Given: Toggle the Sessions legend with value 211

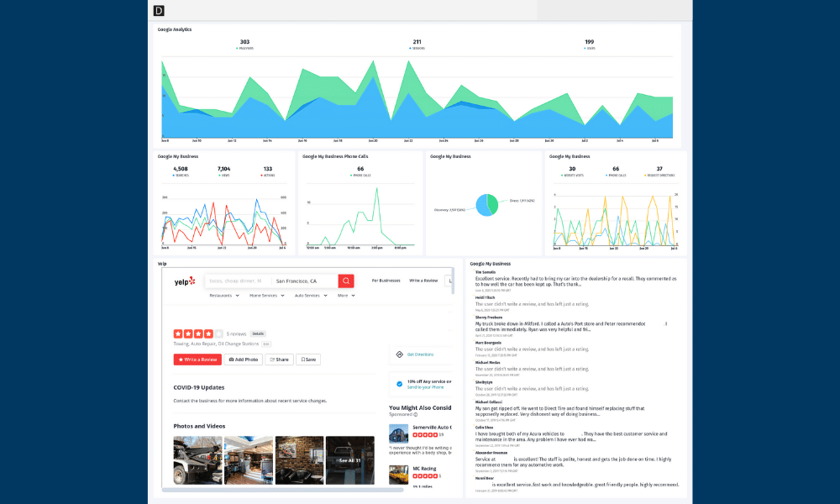Looking at the screenshot, I should (417, 45).
